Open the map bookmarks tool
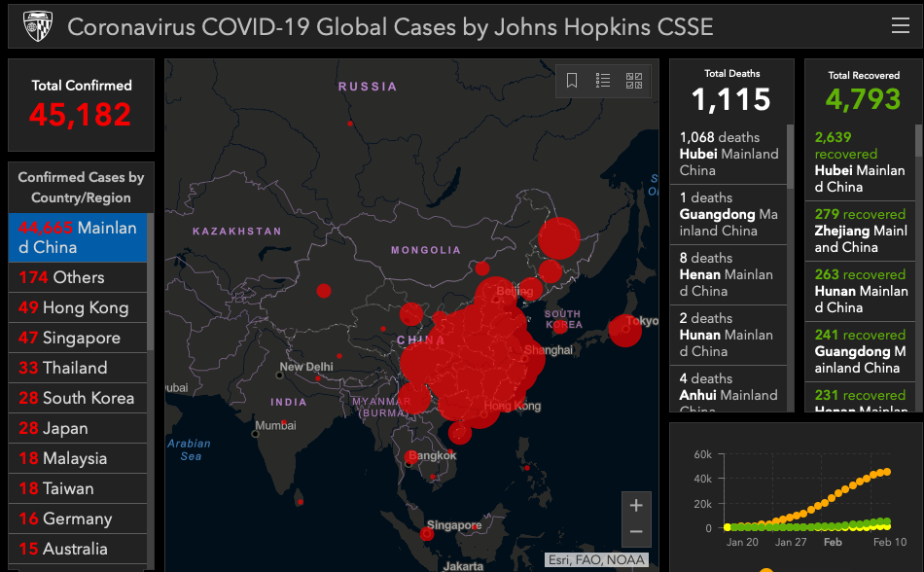The image size is (924, 572). (x=572, y=81)
